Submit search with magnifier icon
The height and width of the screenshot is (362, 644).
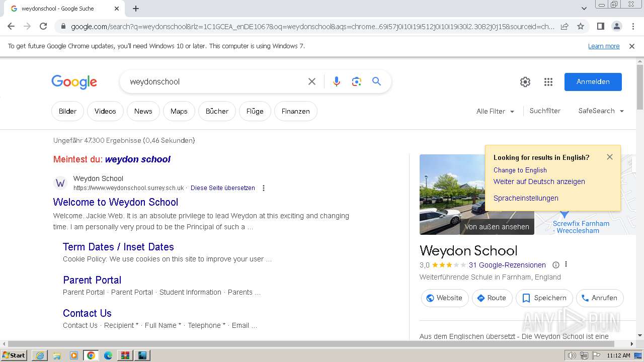click(x=376, y=81)
